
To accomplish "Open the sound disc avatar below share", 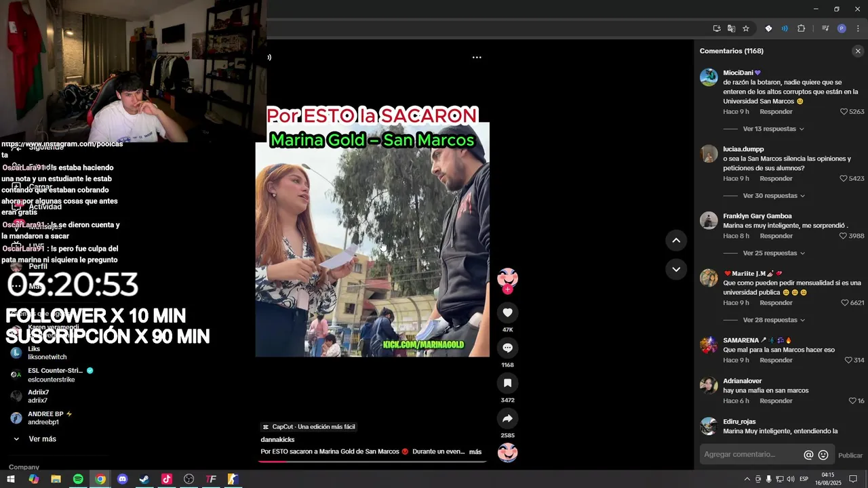I will [507, 452].
